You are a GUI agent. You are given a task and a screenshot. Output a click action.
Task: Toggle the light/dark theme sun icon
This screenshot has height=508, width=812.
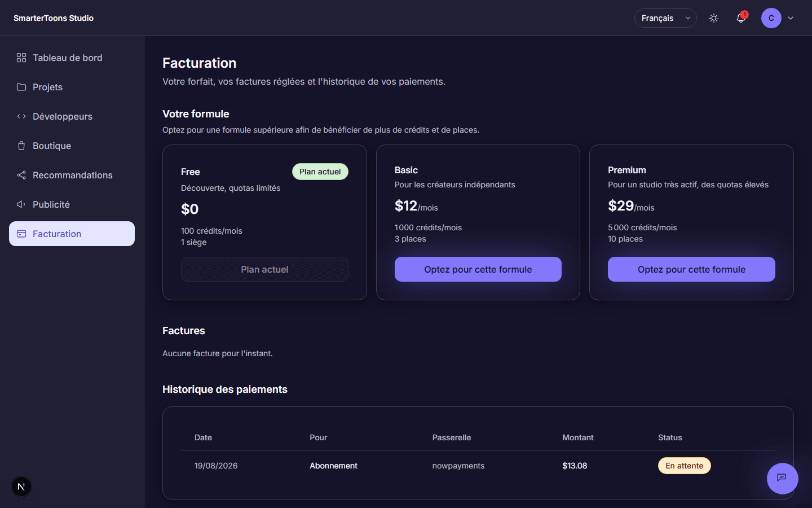pyautogui.click(x=714, y=18)
